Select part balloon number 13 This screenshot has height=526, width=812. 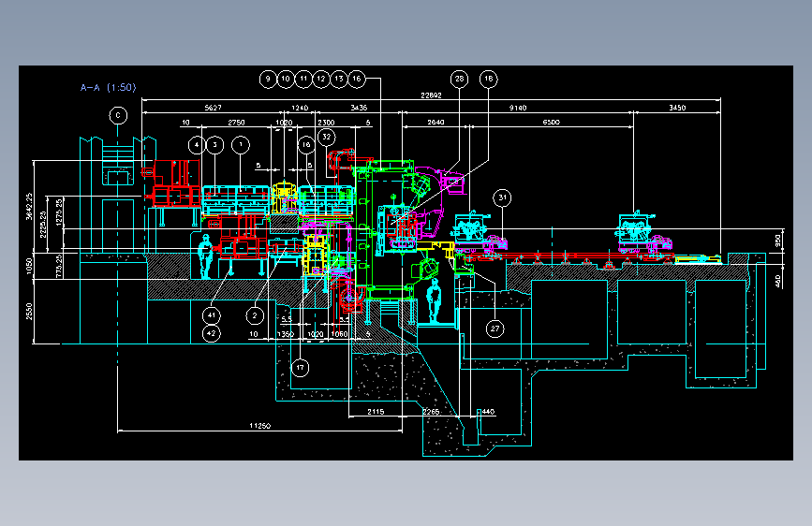pos(339,79)
